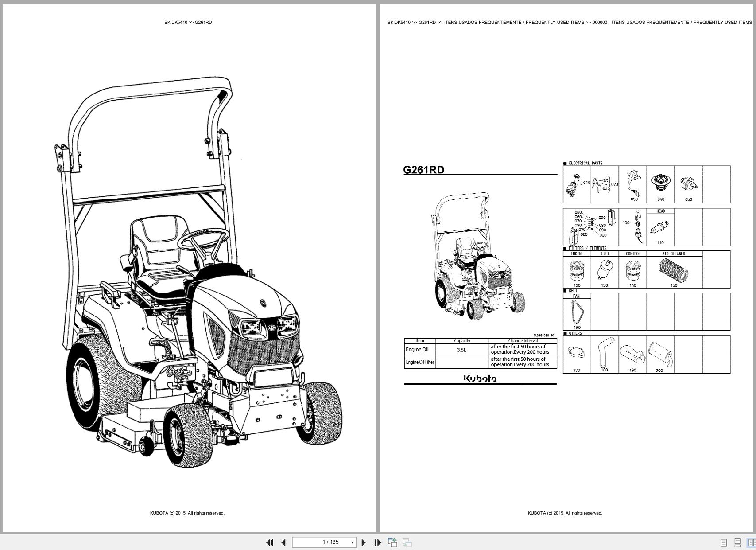756x550 pixels.
Task: Click the Engine Oil Filter row label
Action: coord(420,362)
